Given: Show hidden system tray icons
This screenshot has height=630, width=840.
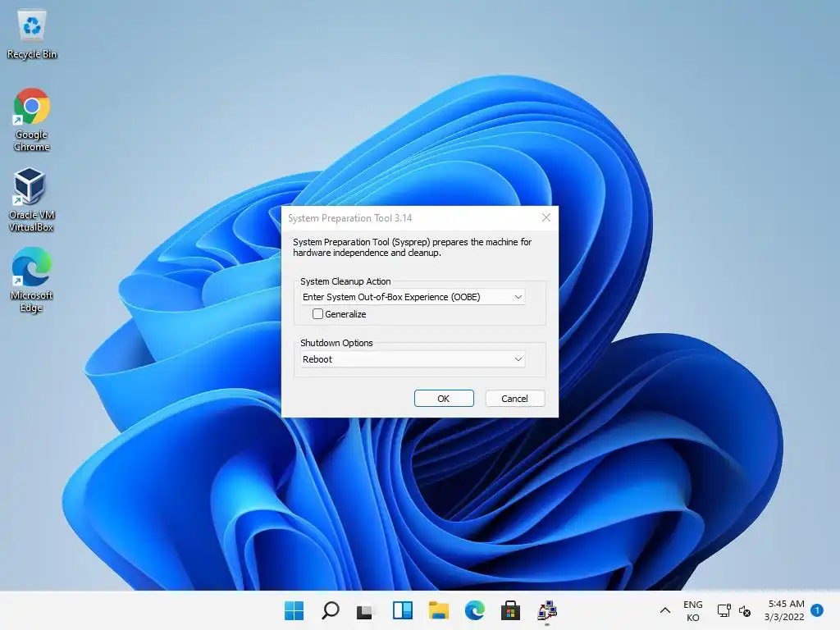Looking at the screenshot, I should click(664, 610).
